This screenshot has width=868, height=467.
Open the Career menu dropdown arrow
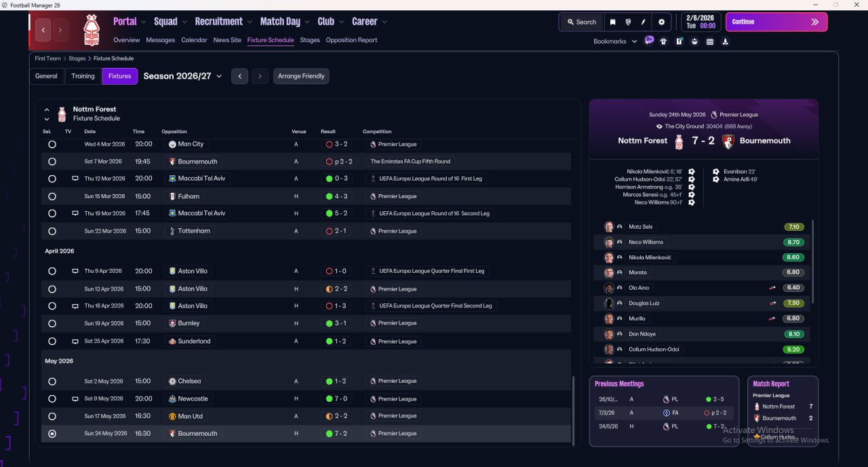(384, 22)
